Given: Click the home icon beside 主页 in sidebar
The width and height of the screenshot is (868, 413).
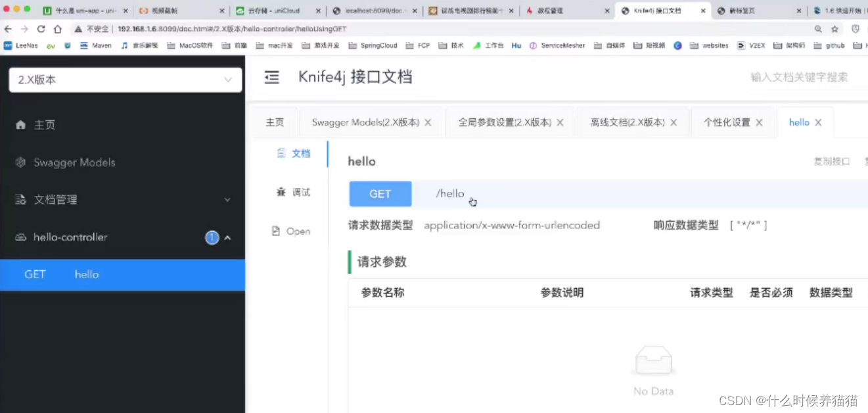Looking at the screenshot, I should 20,125.
